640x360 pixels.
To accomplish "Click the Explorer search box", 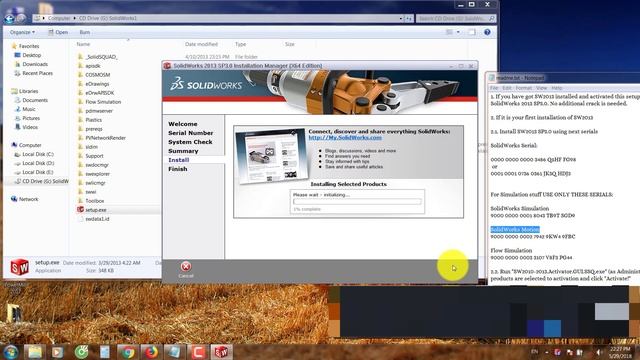I will click(456, 18).
